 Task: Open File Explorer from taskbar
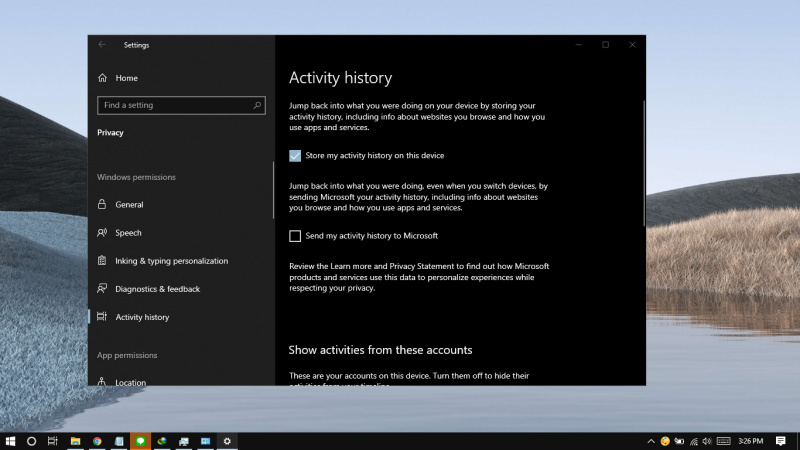pos(76,441)
